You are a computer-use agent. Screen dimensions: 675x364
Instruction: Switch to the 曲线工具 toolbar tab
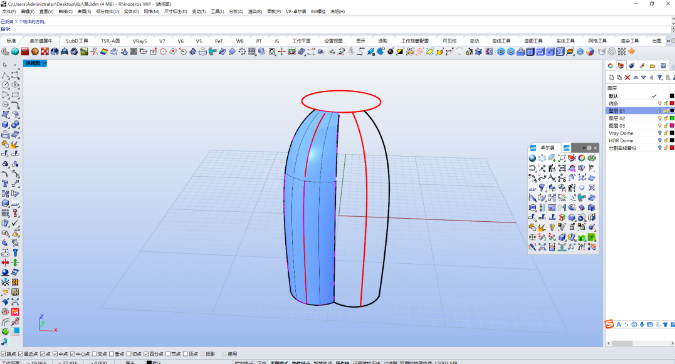tap(501, 41)
